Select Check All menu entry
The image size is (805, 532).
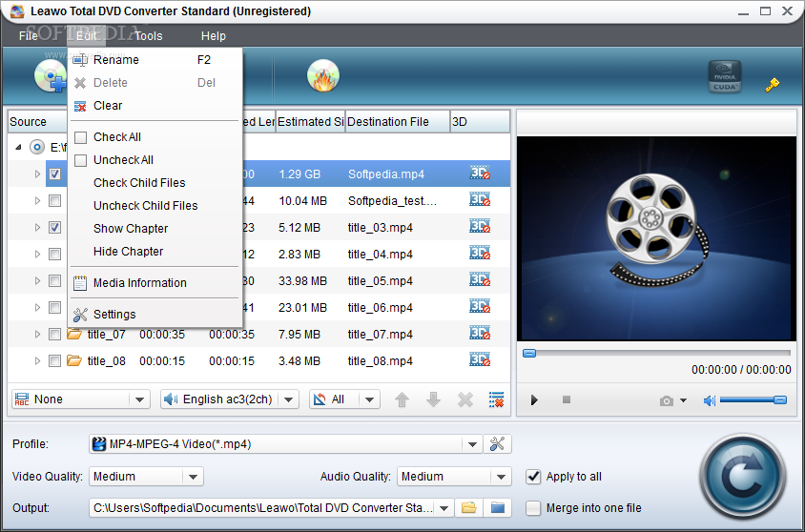click(x=155, y=137)
